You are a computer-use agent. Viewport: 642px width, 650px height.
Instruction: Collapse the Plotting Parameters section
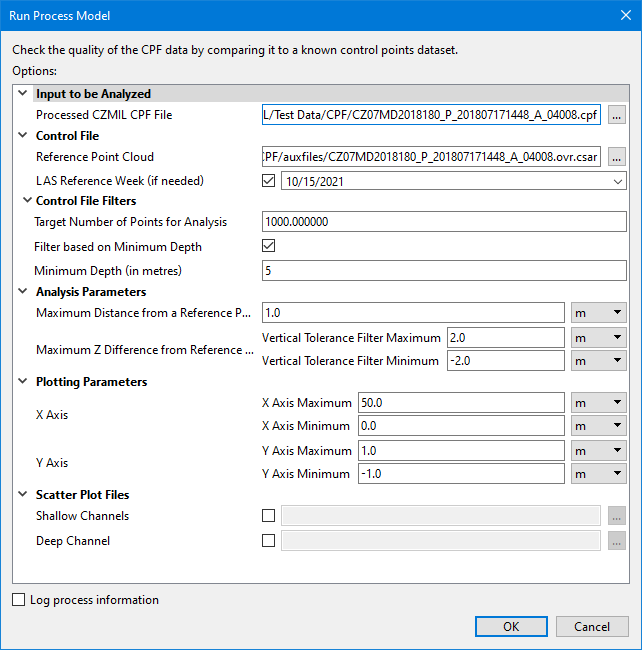(23, 382)
